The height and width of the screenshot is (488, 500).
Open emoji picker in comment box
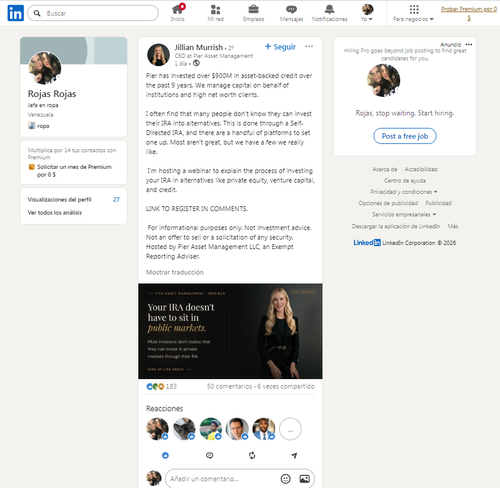pyautogui.click(x=285, y=479)
